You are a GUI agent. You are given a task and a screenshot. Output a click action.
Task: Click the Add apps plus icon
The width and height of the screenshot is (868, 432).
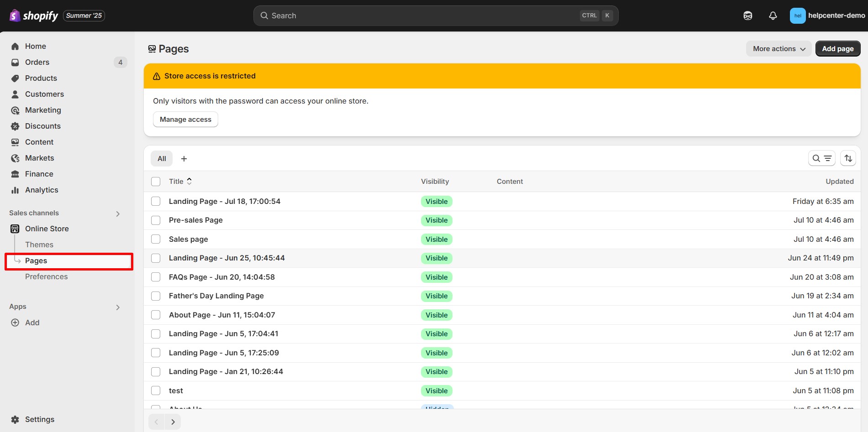tap(15, 323)
